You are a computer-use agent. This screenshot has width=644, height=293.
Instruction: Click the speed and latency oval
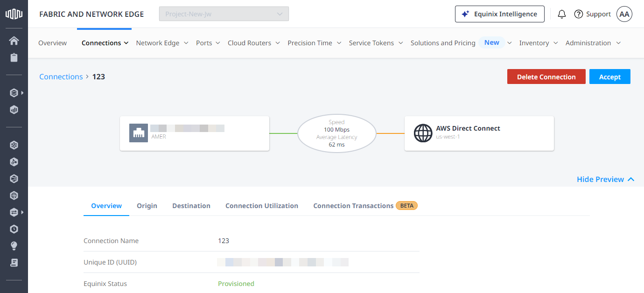click(x=336, y=133)
